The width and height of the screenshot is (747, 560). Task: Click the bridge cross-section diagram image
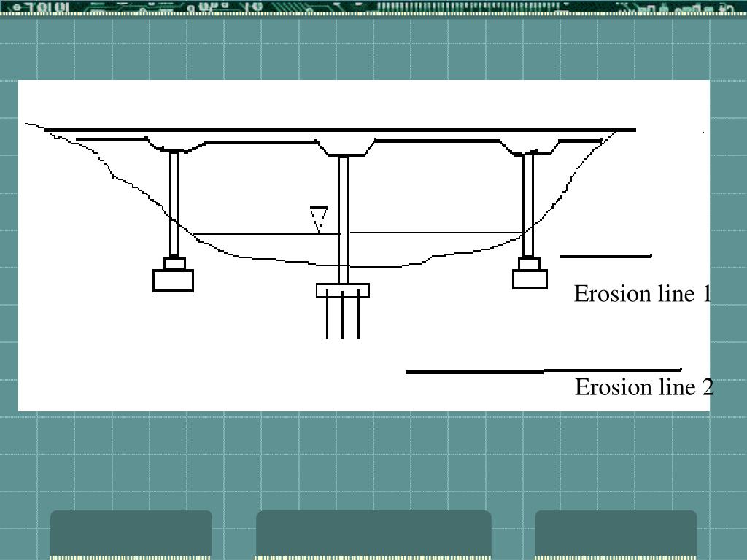point(364,246)
